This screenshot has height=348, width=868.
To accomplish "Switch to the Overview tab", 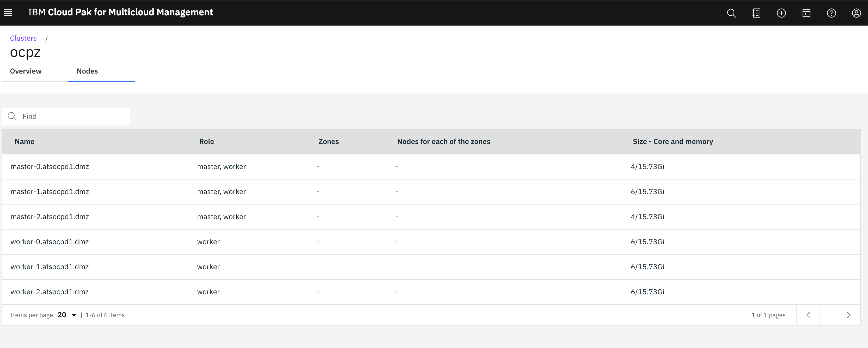I will (x=26, y=71).
